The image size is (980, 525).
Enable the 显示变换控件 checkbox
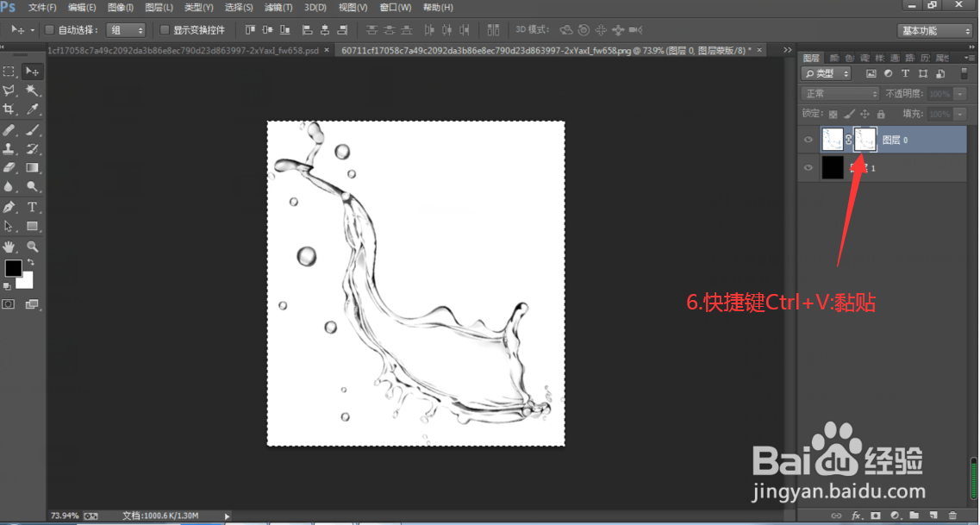(165, 30)
